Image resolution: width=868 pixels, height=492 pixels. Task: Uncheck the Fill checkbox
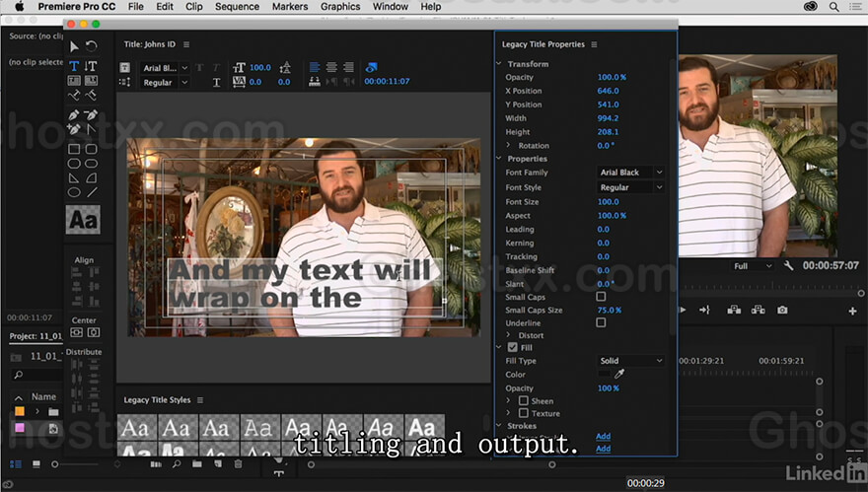click(x=513, y=347)
